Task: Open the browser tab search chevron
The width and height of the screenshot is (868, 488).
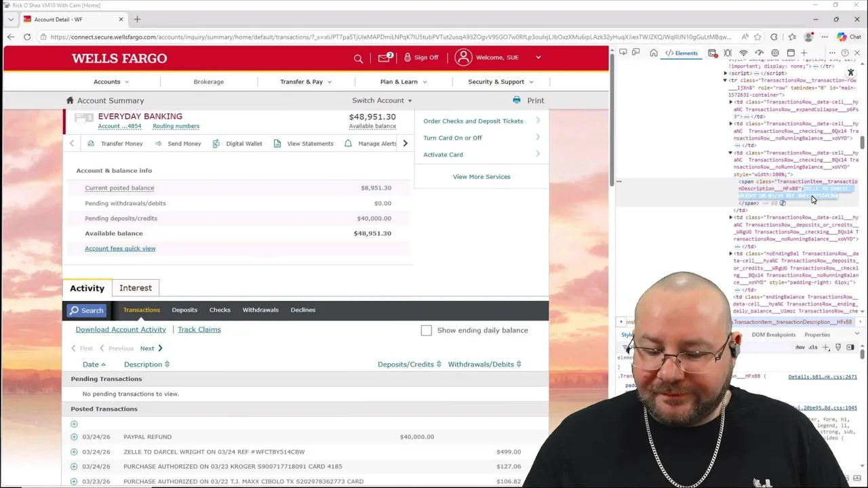Action: (11, 19)
